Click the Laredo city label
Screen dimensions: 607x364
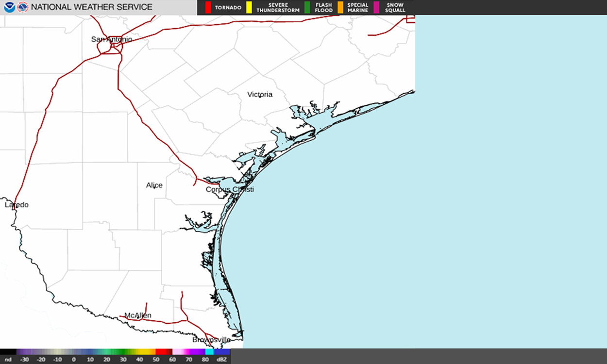click(x=17, y=205)
